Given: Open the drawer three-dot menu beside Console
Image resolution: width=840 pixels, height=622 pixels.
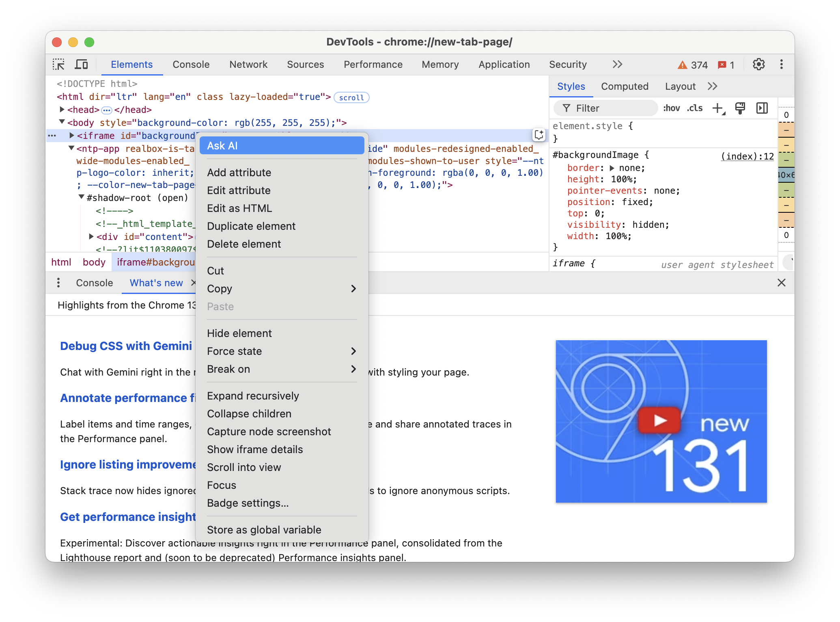Looking at the screenshot, I should 58,283.
